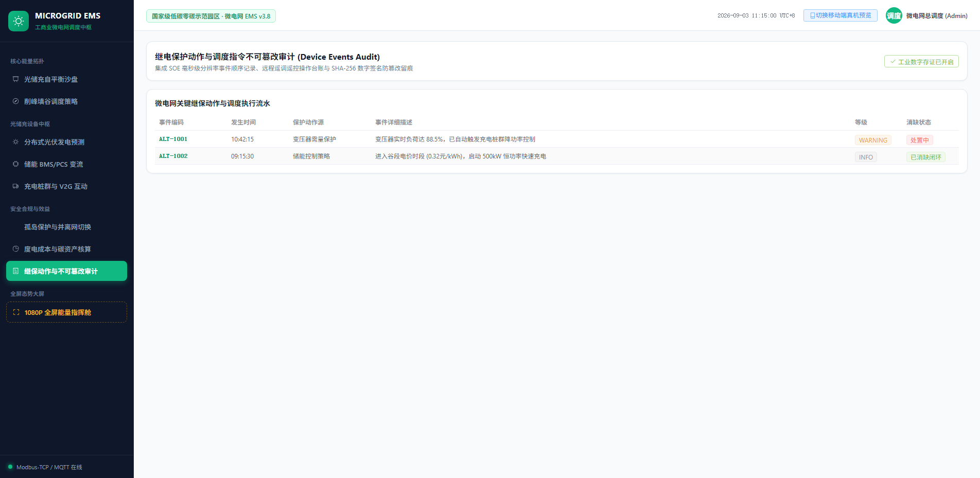
Task: Click 切换移动端真机预览 button
Action: click(841, 15)
